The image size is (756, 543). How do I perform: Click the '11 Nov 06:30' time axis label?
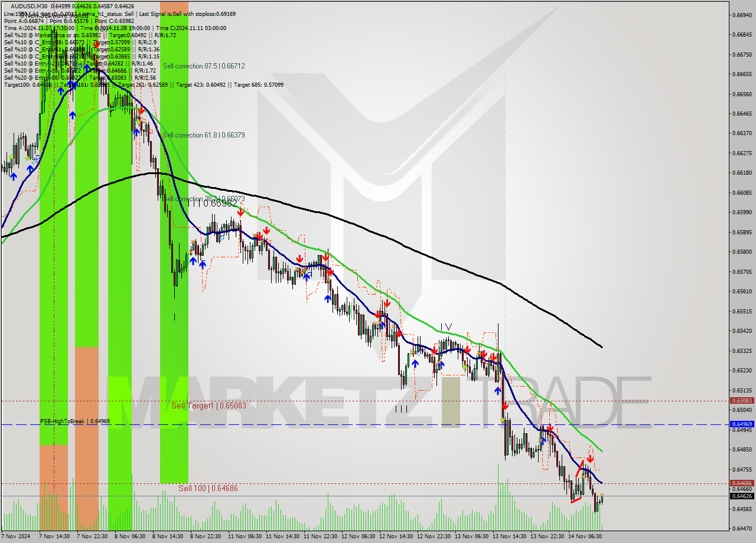245,537
